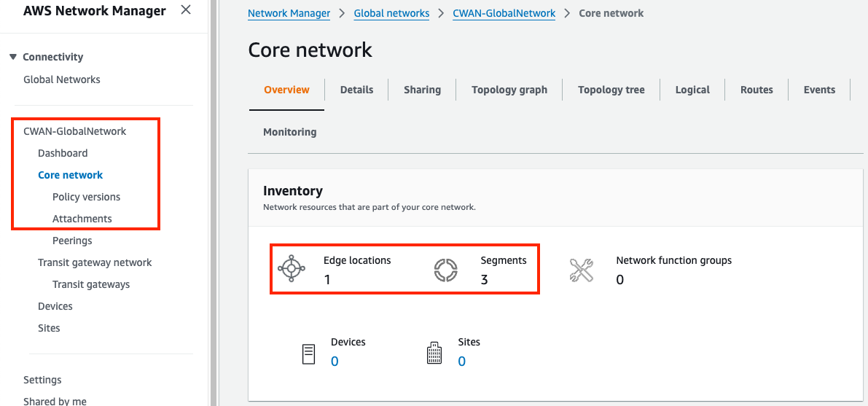
Task: Click the Network function groups tools icon
Action: pos(582,270)
